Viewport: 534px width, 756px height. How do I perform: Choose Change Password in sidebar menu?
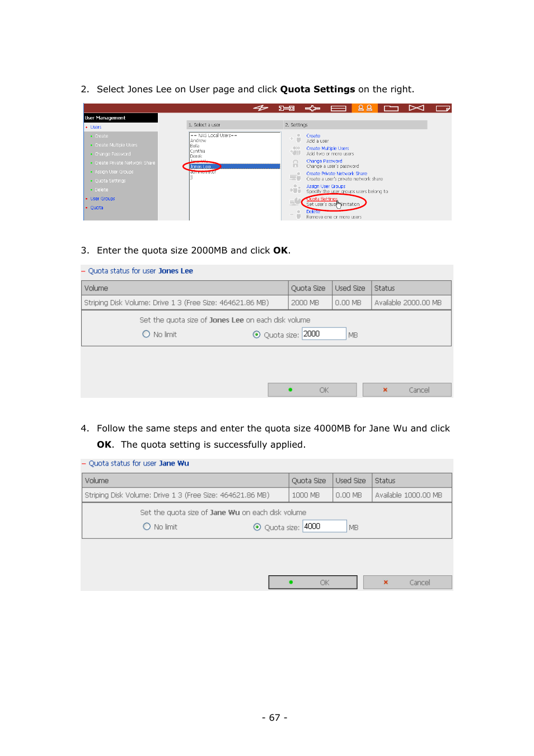pyautogui.click(x=113, y=154)
